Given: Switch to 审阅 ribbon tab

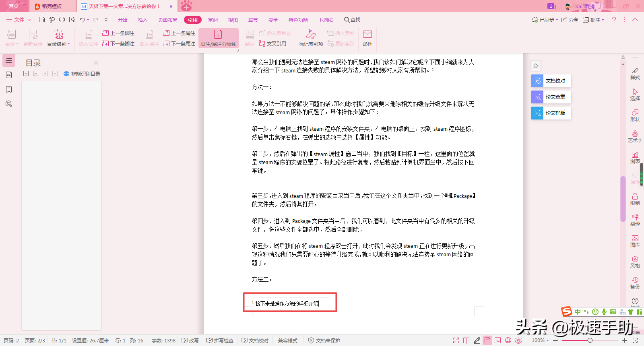Looking at the screenshot, I should (213, 20).
